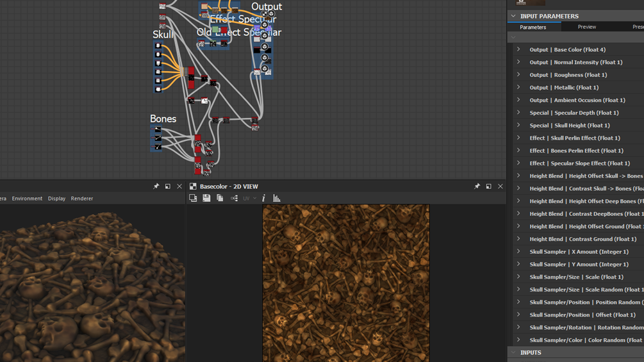Select 'Skull Sampler | Y Amount' row
Image resolution: width=644 pixels, height=362 pixels.
tap(578, 265)
